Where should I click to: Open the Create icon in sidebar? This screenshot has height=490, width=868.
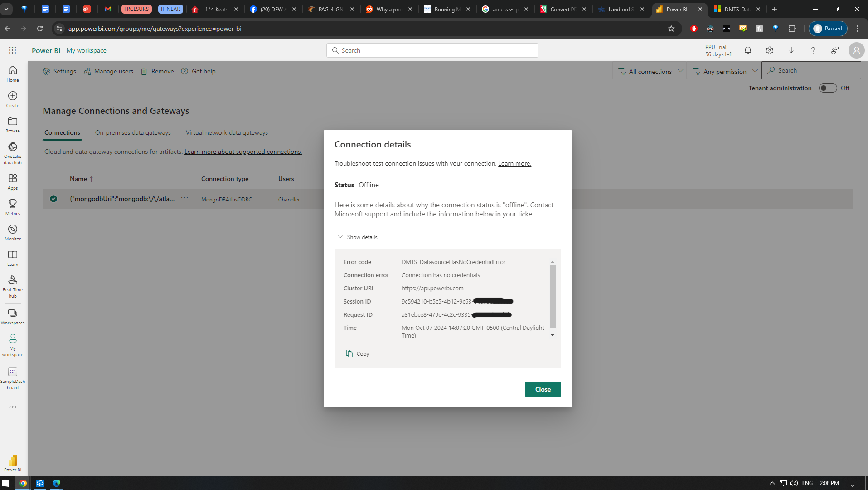[13, 96]
